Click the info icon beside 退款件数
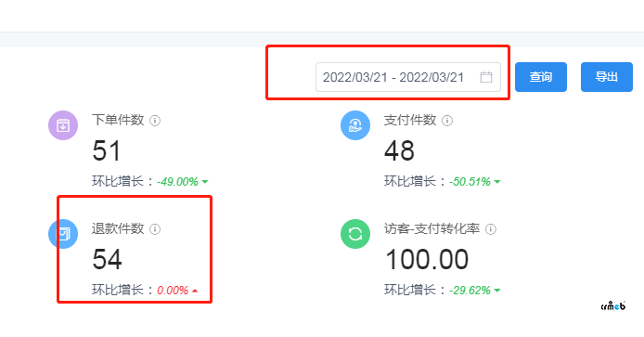 pyautogui.click(x=155, y=229)
